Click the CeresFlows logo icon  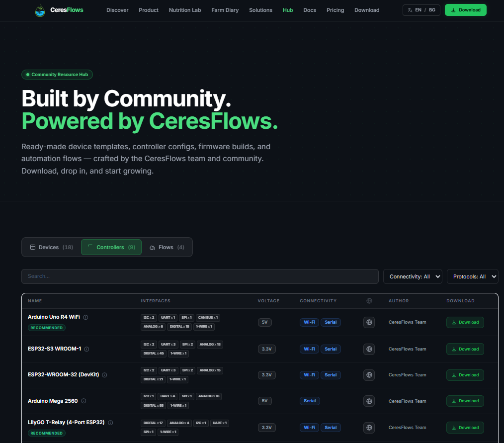pos(40,10)
